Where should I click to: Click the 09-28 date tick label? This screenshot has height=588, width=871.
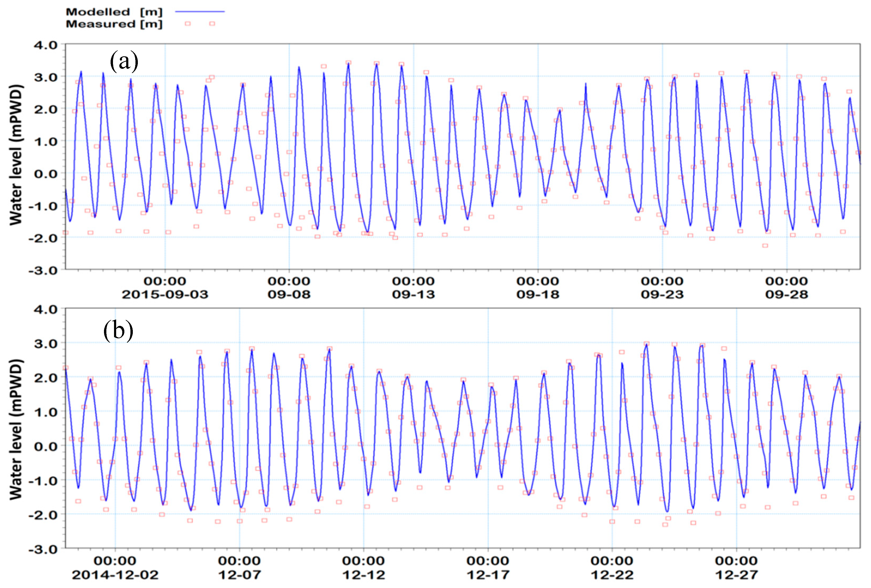787,295
